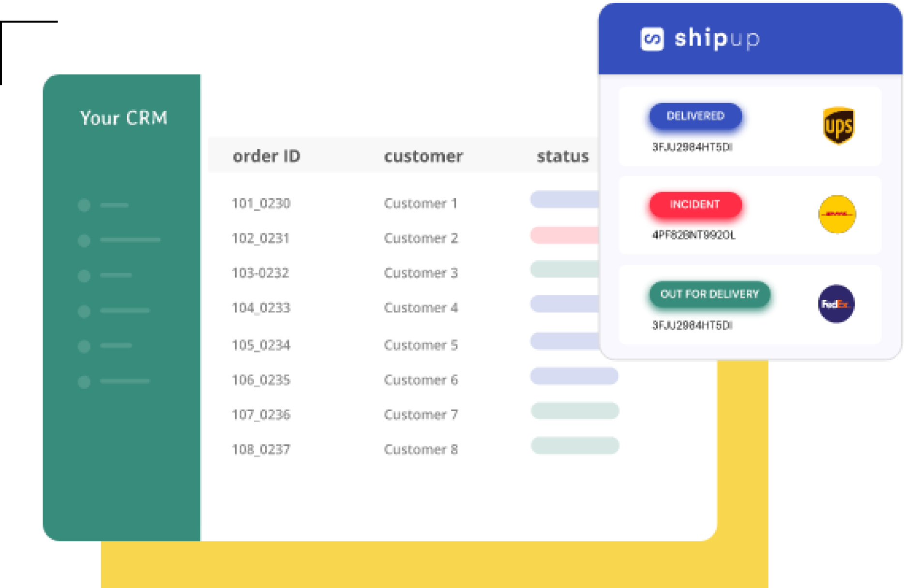The image size is (904, 588).
Task: Click the status column header
Action: 562,156
